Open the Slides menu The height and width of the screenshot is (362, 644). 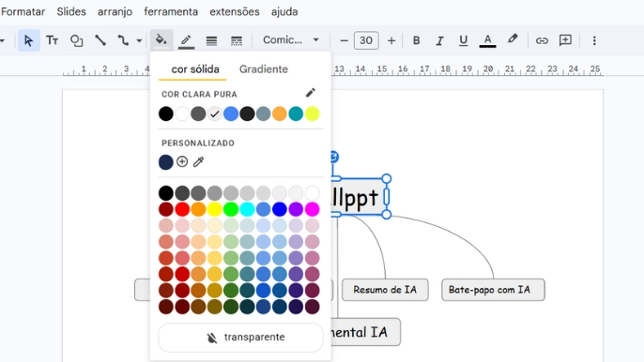(x=71, y=12)
